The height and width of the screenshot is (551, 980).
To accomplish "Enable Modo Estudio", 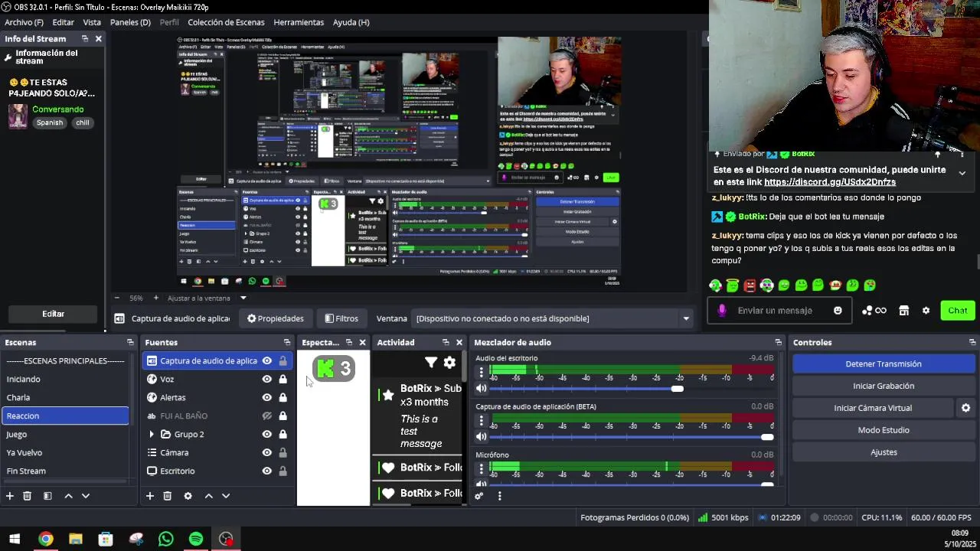I will (884, 430).
